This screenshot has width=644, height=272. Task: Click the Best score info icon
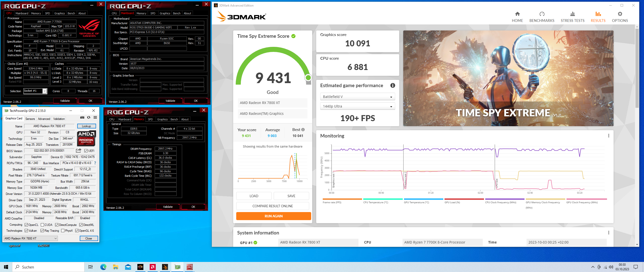[x=303, y=130]
